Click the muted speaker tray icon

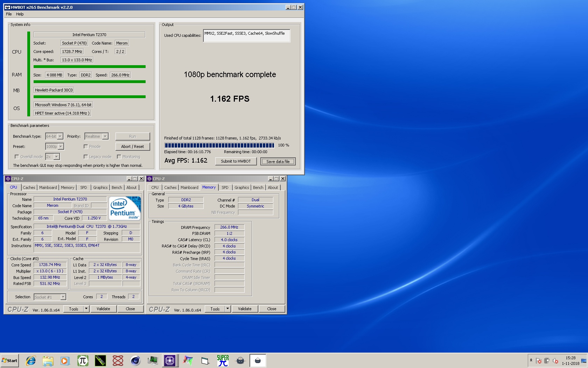555,361
